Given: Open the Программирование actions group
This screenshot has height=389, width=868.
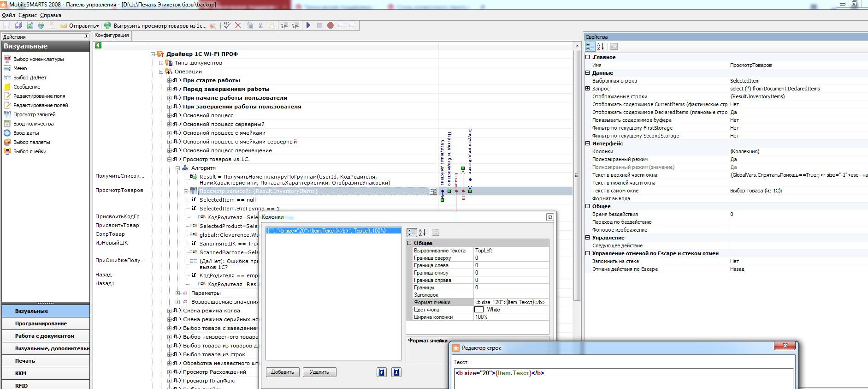Looking at the screenshot, I should point(46,323).
